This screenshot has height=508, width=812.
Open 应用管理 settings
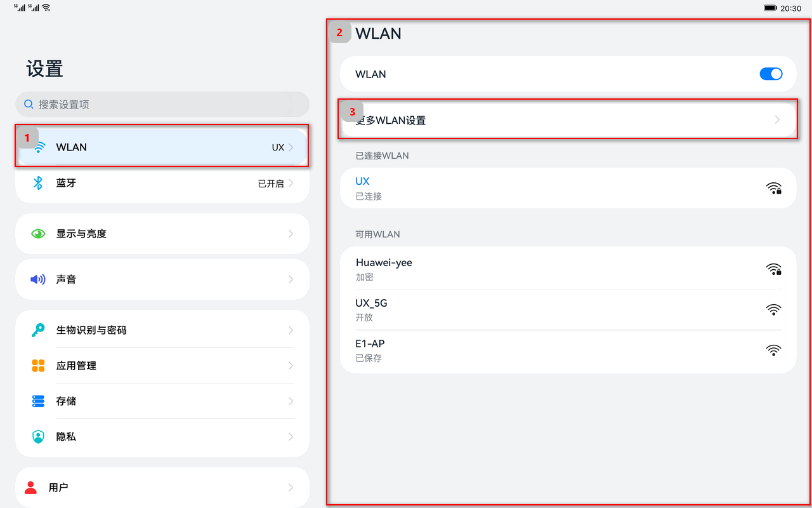pyautogui.click(x=162, y=366)
